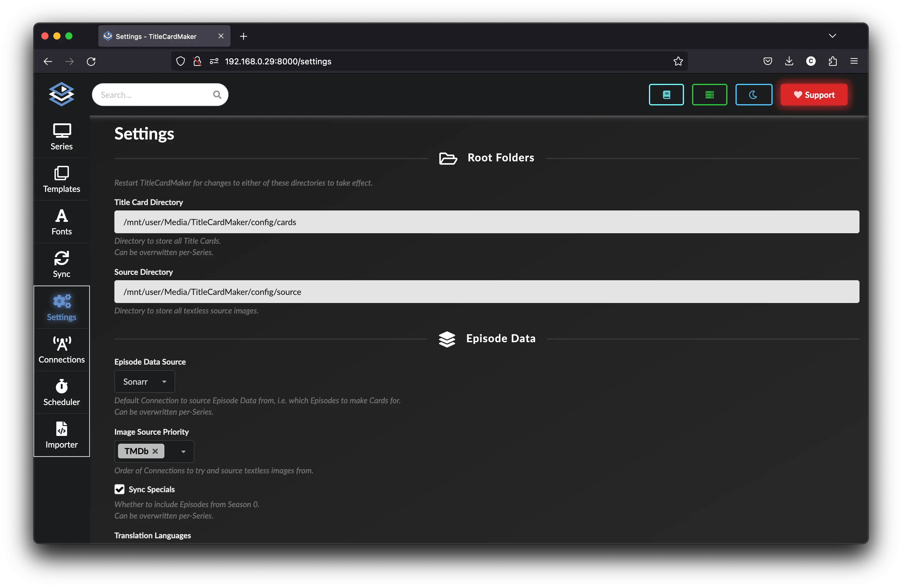
Task: Toggle dark mode with moon button
Action: (x=753, y=95)
